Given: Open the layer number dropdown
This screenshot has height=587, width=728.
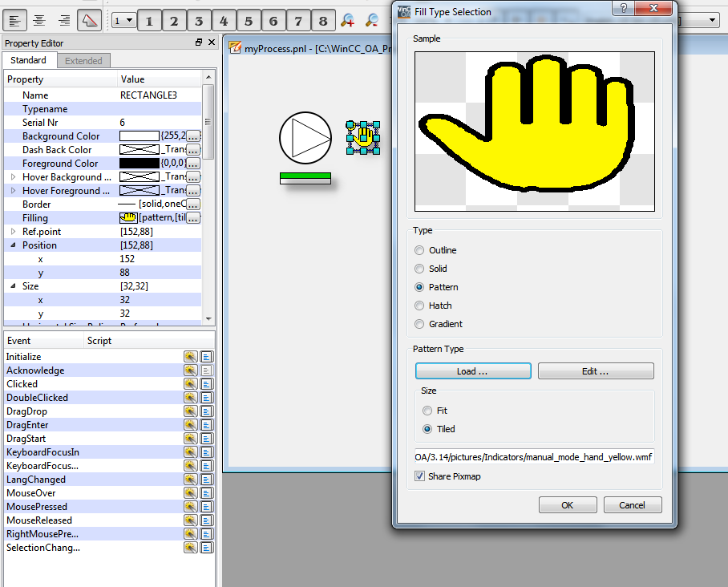Looking at the screenshot, I should pos(123,21).
